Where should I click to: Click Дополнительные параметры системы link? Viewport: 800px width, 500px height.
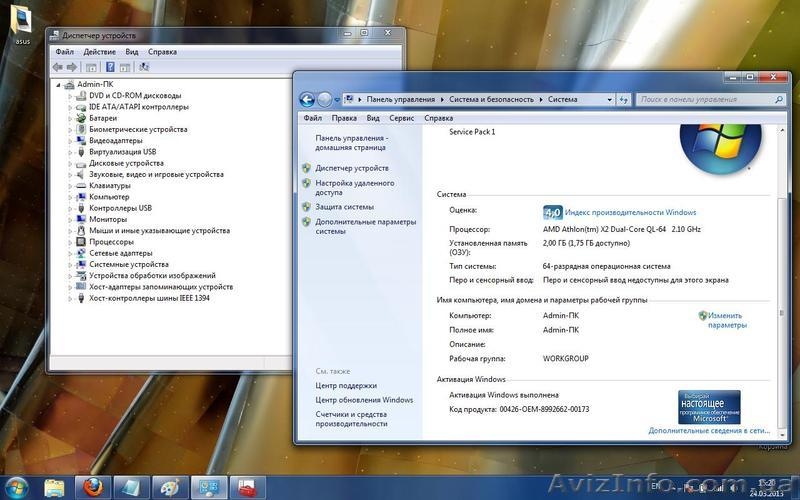[365, 227]
